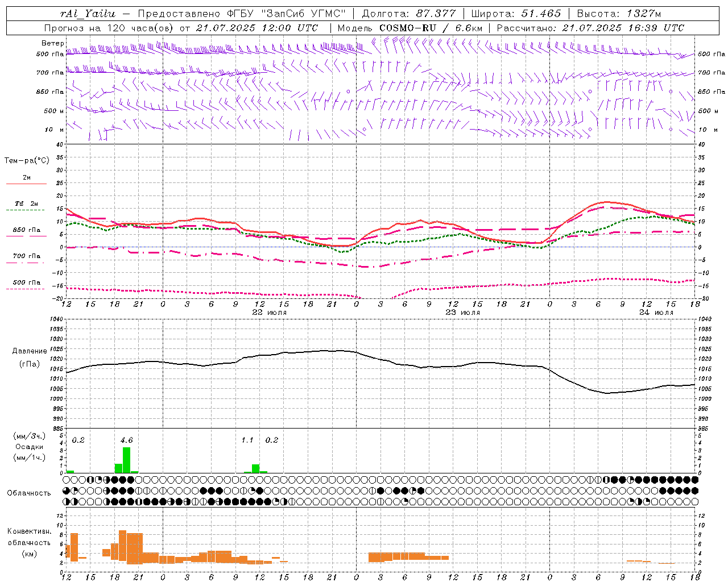Select the 'Широта: 51.465' header value

[x=516, y=13]
